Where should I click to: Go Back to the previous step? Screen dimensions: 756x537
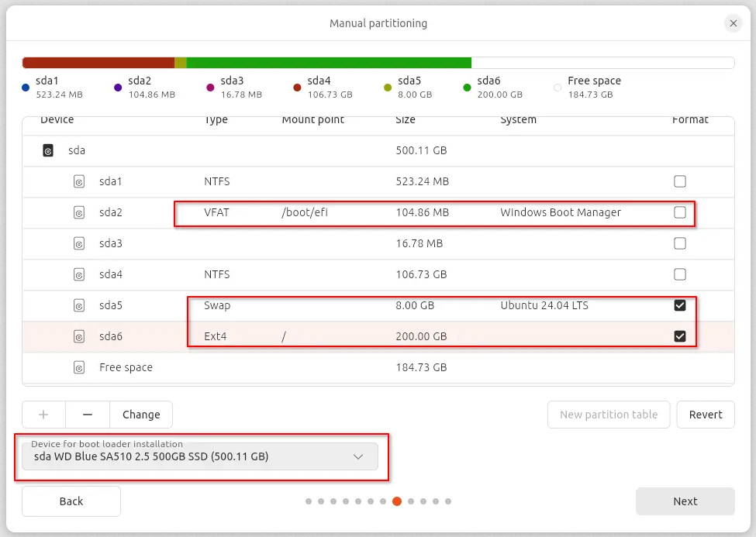click(71, 501)
